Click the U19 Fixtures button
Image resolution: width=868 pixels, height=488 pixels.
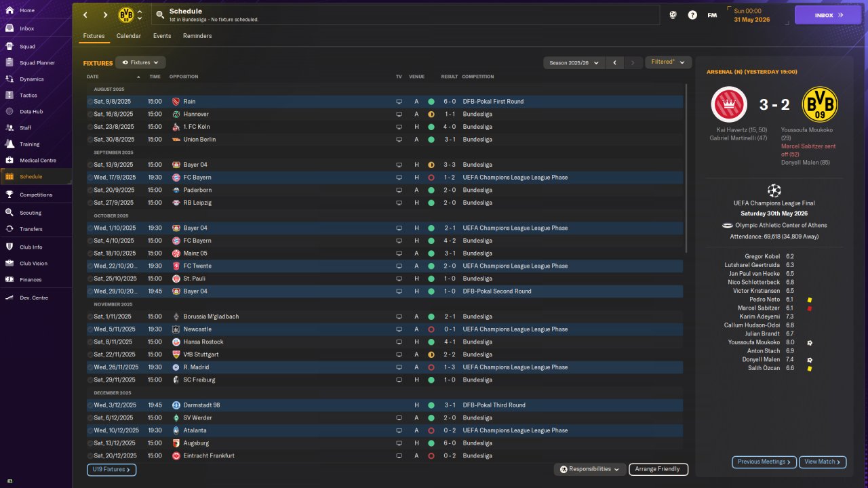111,469
